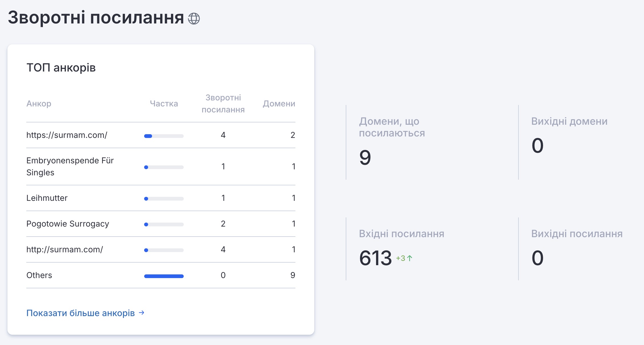The height and width of the screenshot is (345, 644).
Task: Click the http://surmam.com/ anchor entry
Action: (x=65, y=249)
